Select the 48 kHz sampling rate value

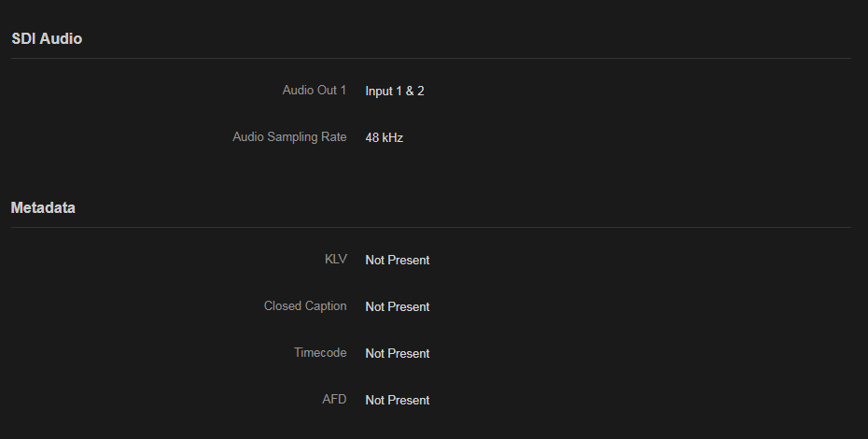[385, 138]
